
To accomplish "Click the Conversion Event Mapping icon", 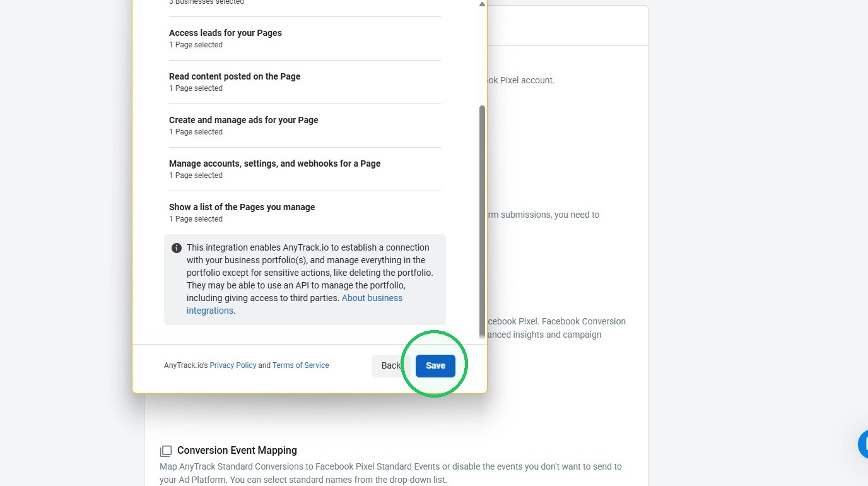I will [x=166, y=451].
